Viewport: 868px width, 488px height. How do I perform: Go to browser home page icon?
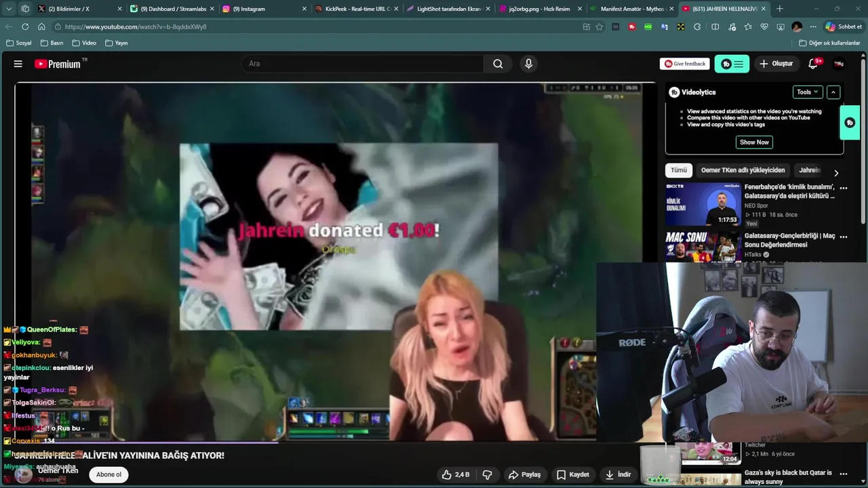[x=41, y=26]
